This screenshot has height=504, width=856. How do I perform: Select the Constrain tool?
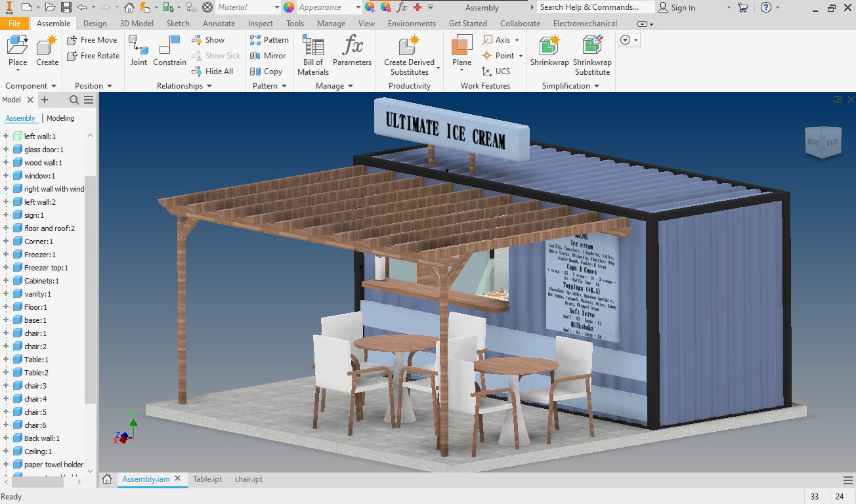(169, 51)
